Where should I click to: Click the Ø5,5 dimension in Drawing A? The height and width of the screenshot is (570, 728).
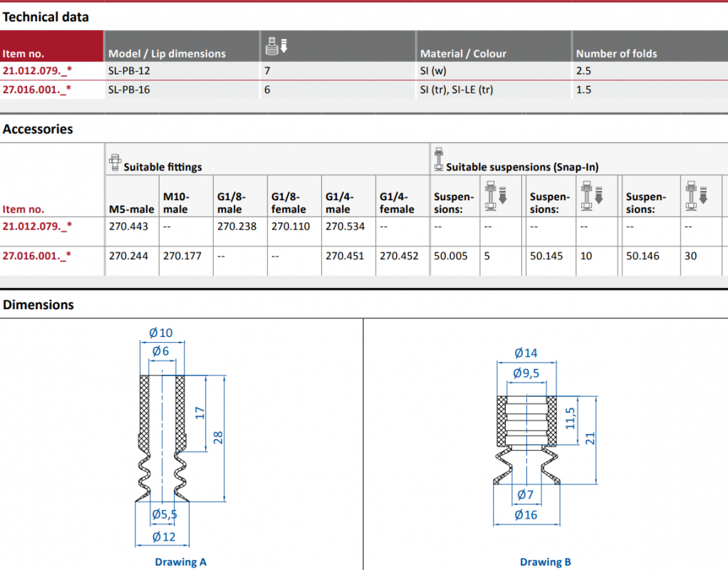pos(165,514)
